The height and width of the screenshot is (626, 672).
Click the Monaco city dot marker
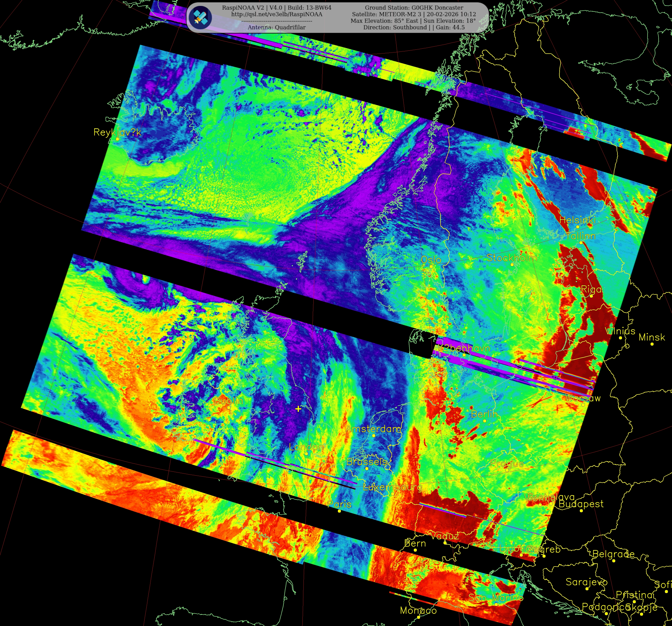click(x=418, y=617)
